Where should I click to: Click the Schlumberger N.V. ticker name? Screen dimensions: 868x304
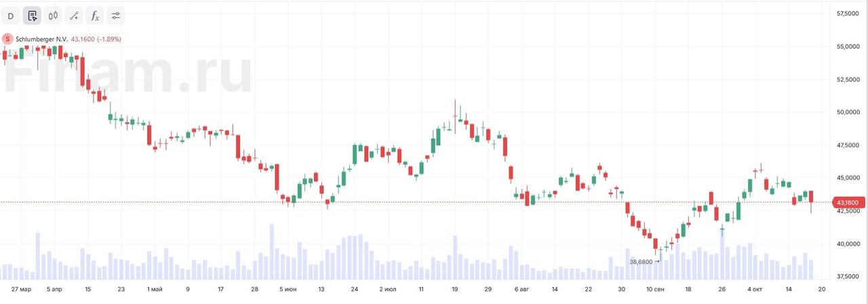point(41,39)
